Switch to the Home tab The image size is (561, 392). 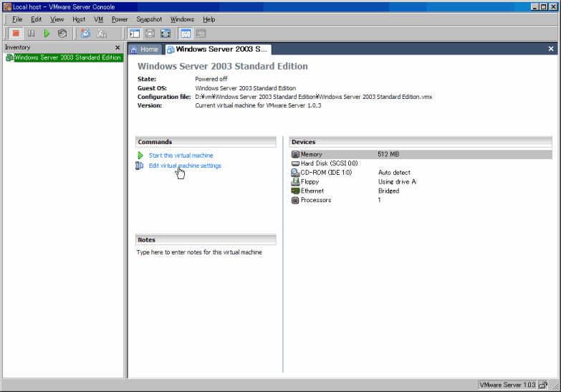145,49
